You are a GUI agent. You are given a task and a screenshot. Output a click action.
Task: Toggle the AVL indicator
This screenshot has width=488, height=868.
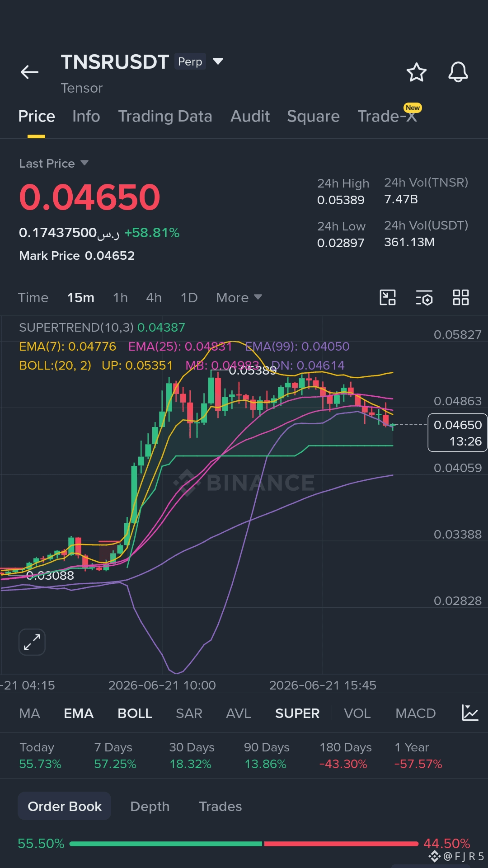238,713
